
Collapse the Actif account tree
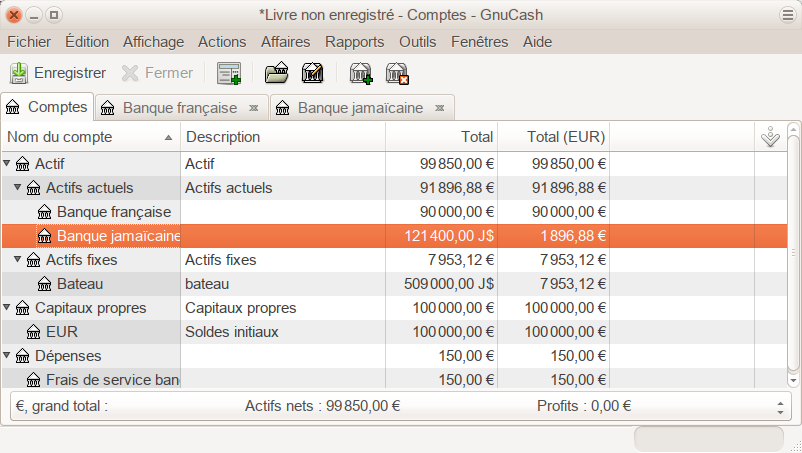(8, 164)
